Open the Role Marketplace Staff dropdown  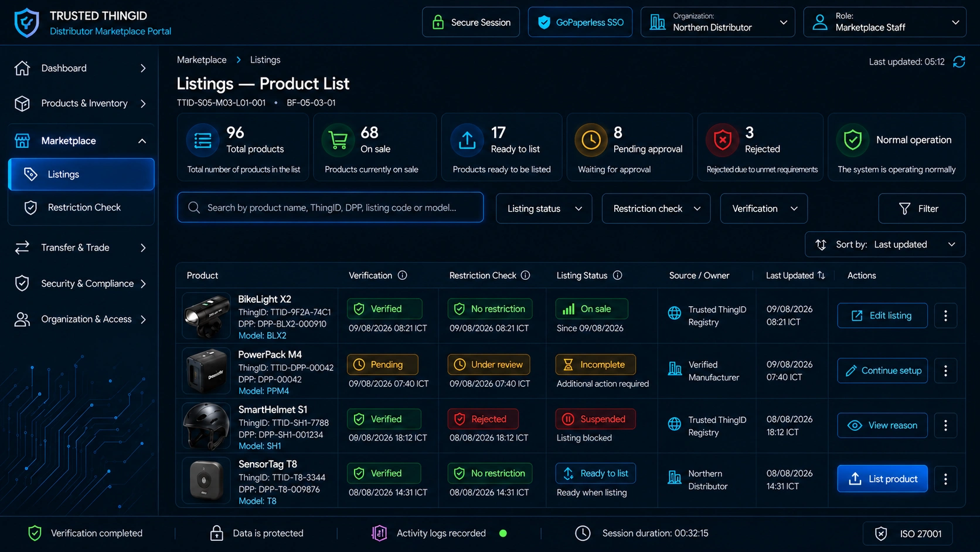[x=884, y=22]
